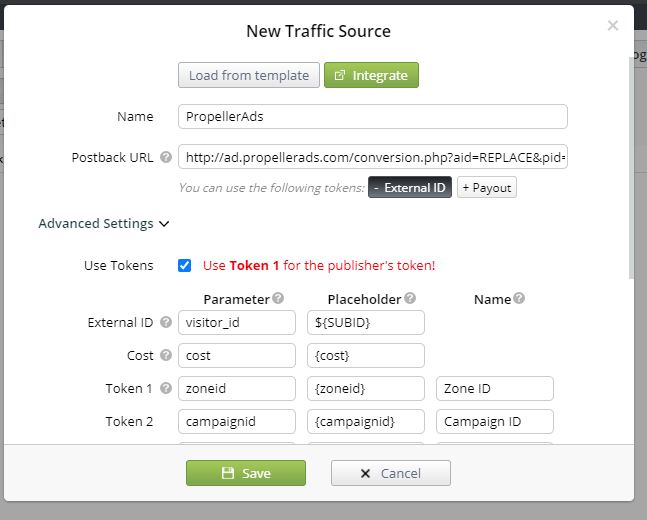The image size is (647, 520).
Task: Click the help icon beside Token 1 label
Action: [166, 388]
